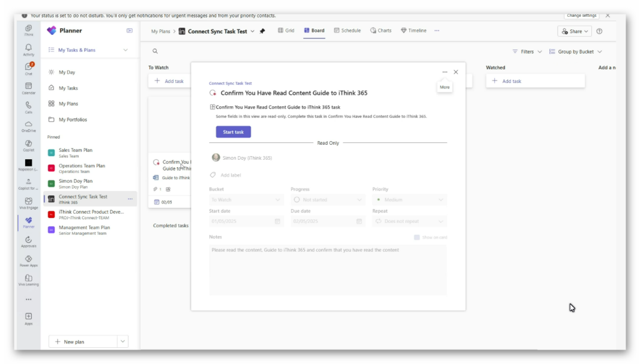Viewport: 640px width, 364px height.
Task: Open the Napoleon app icon in sidebar
Action: coord(29,165)
